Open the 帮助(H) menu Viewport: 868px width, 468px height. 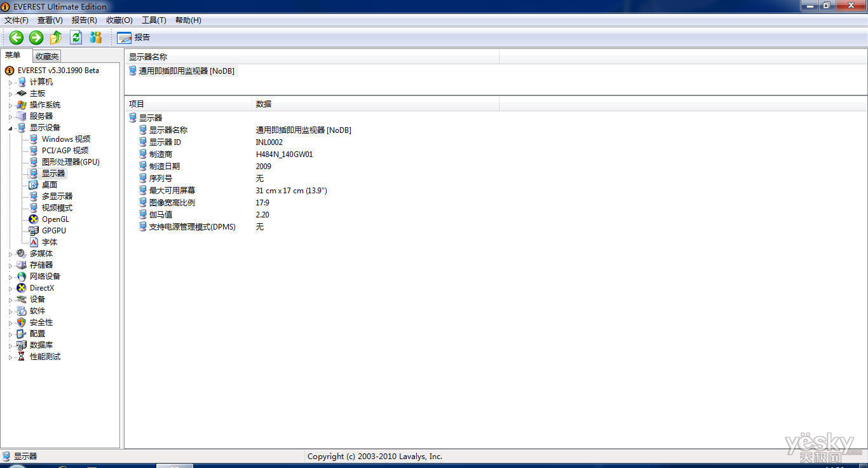(187, 20)
